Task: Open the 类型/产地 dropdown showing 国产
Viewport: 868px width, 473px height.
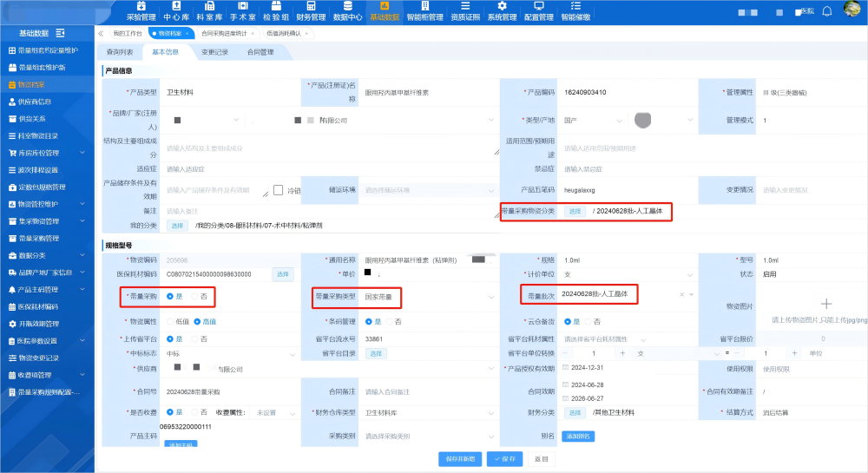Action: tap(625, 121)
